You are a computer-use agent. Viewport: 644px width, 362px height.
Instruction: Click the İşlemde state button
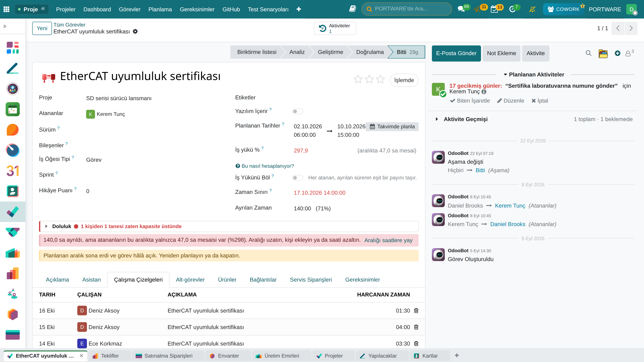tap(404, 80)
